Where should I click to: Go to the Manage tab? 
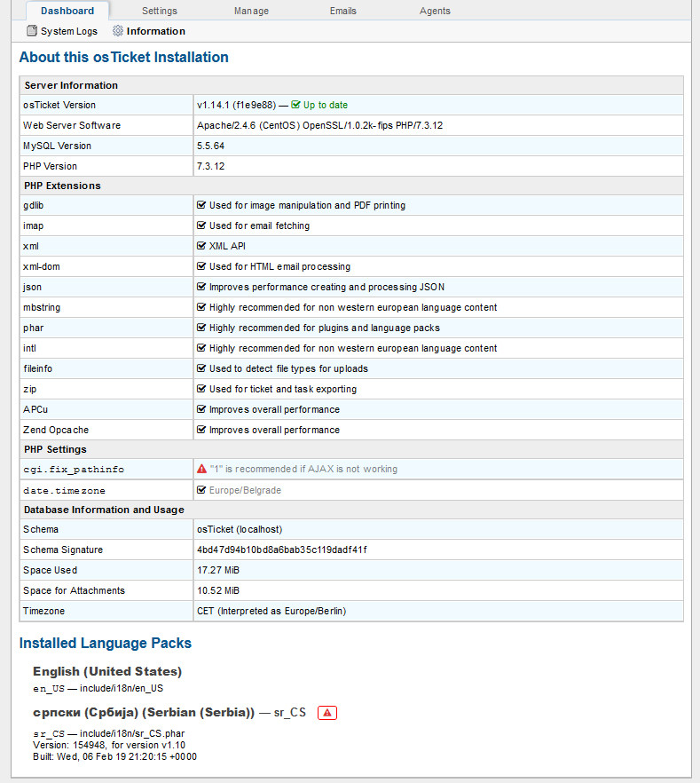[251, 11]
